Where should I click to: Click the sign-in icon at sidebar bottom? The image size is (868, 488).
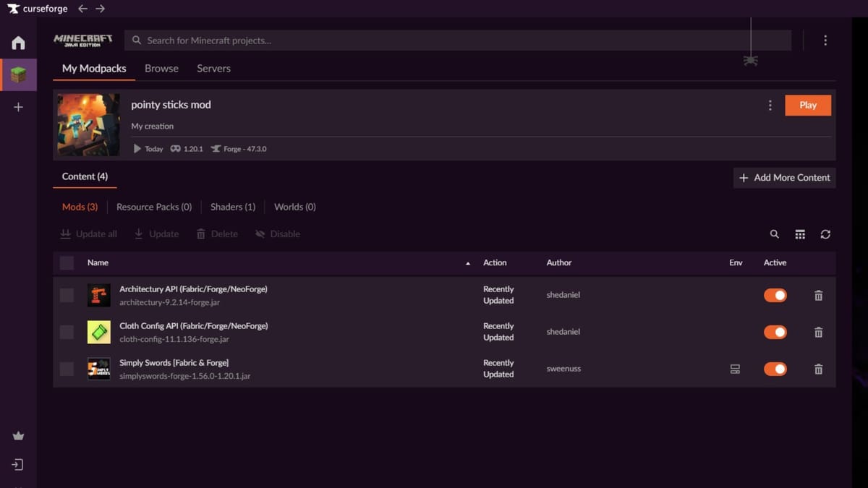click(x=18, y=465)
